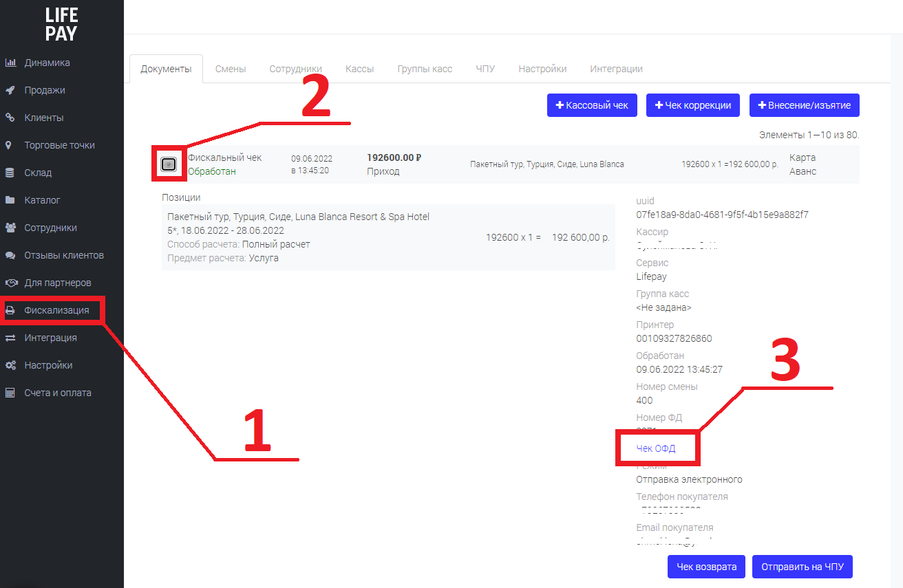Click the Счета и оплата calculator icon
Screen dimensions: 903x588
[x=10, y=393]
